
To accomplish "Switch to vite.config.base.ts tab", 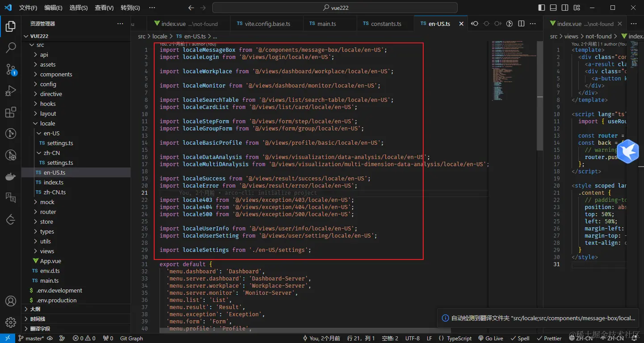I will pyautogui.click(x=266, y=24).
